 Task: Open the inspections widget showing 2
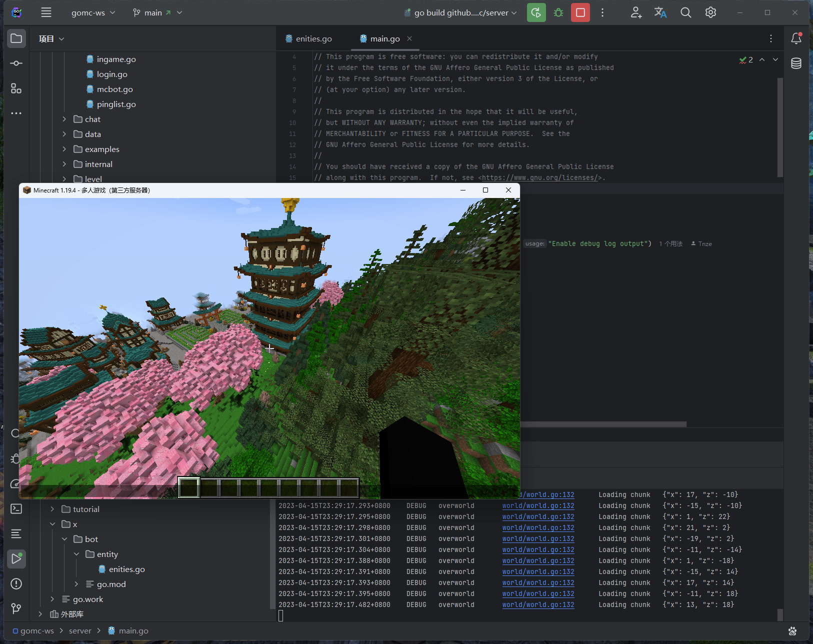746,59
